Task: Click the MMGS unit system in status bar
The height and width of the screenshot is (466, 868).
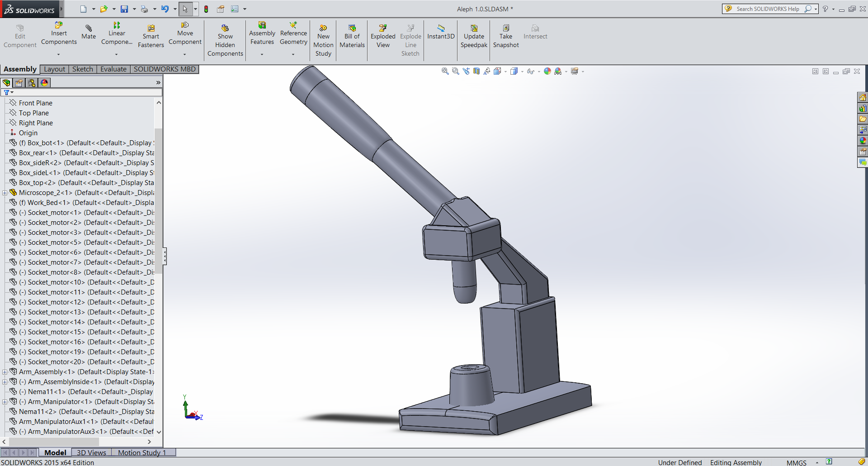Action: coord(797,462)
